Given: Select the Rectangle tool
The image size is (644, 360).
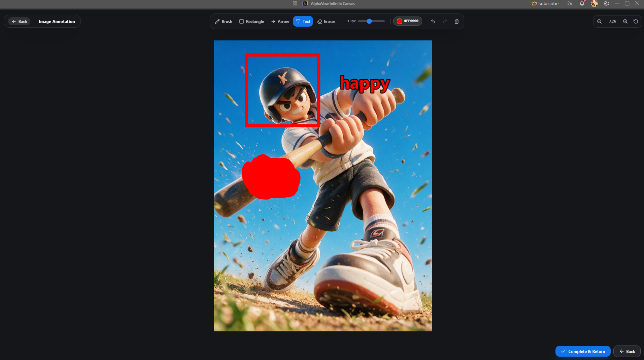Looking at the screenshot, I should coord(251,21).
